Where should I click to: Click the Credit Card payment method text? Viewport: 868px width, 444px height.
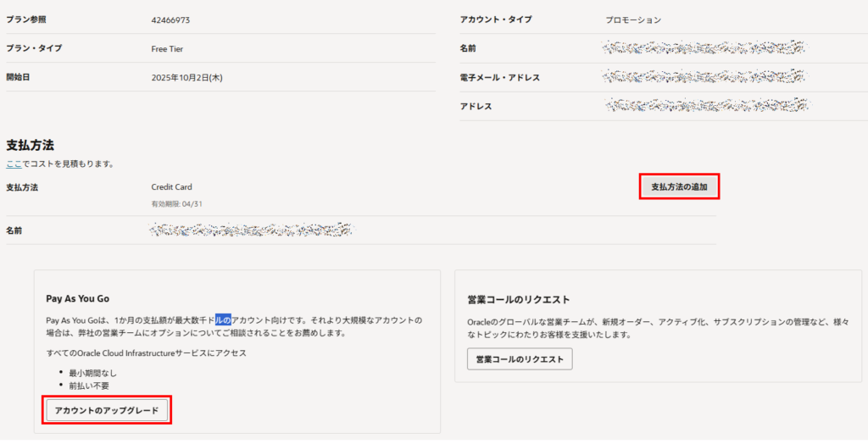pyautogui.click(x=172, y=186)
